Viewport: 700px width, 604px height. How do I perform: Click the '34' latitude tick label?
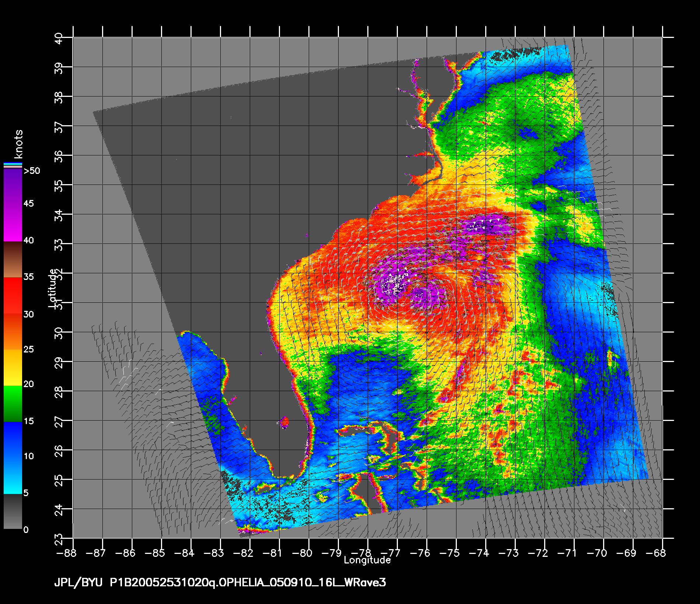[59, 215]
